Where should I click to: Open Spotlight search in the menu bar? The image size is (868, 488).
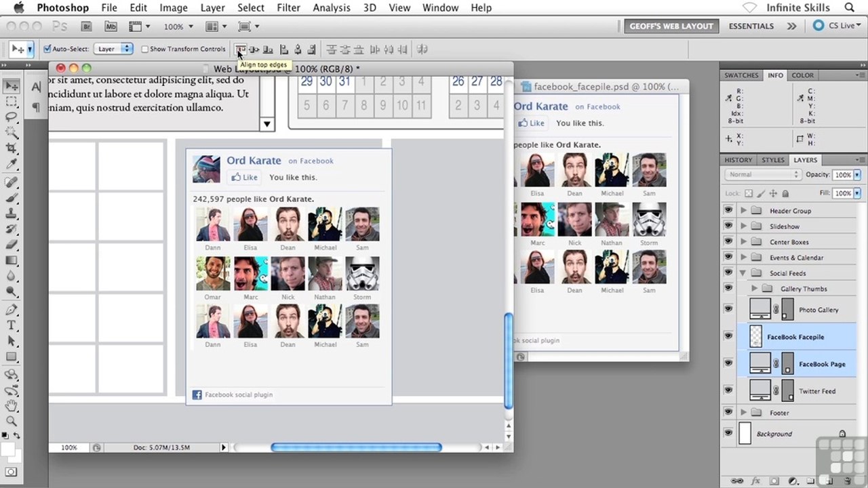pyautogui.click(x=850, y=7)
